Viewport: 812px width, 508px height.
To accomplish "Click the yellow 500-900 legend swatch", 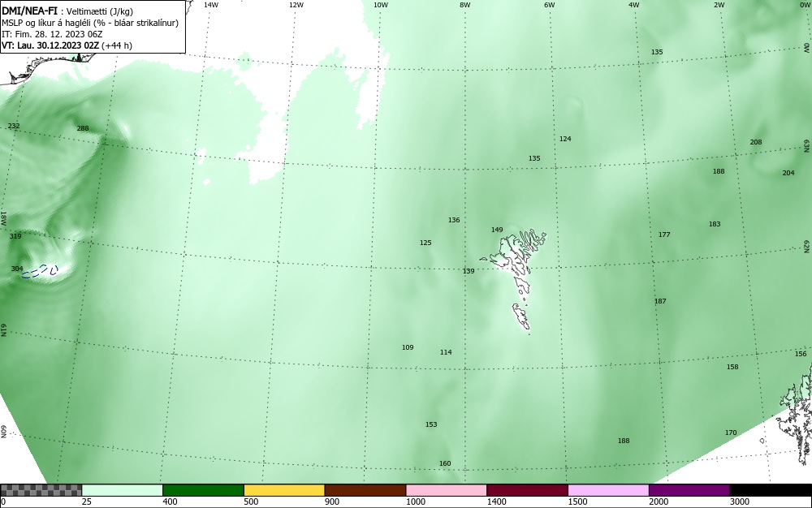I will [284, 490].
